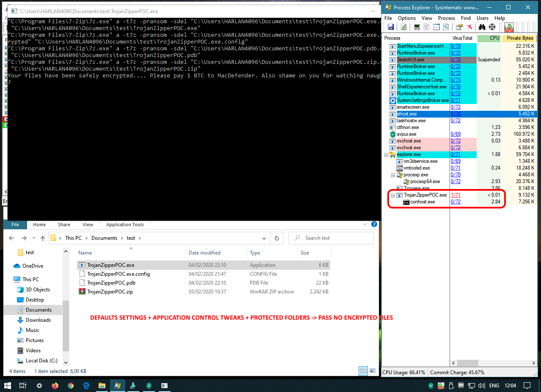Open the Process menu

(x=447, y=18)
